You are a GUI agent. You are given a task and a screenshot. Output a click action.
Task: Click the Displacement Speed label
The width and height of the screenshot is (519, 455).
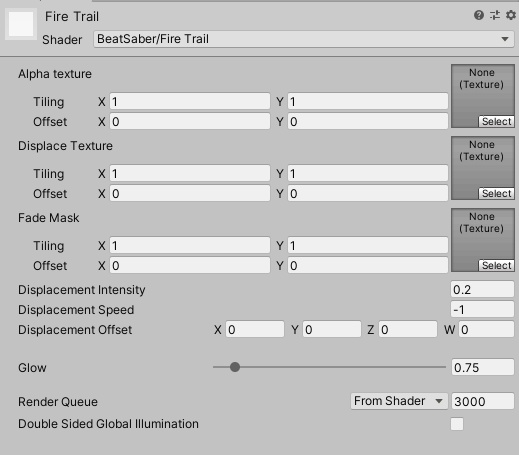[x=76, y=310]
